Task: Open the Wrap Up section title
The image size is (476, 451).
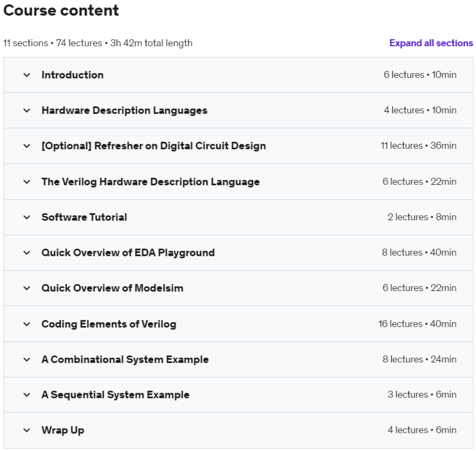Action: [63, 430]
